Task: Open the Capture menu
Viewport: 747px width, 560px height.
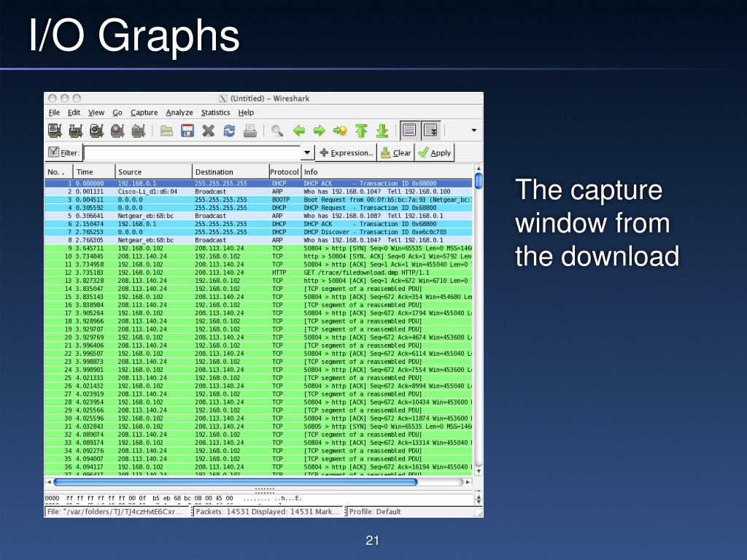Action: tap(144, 112)
